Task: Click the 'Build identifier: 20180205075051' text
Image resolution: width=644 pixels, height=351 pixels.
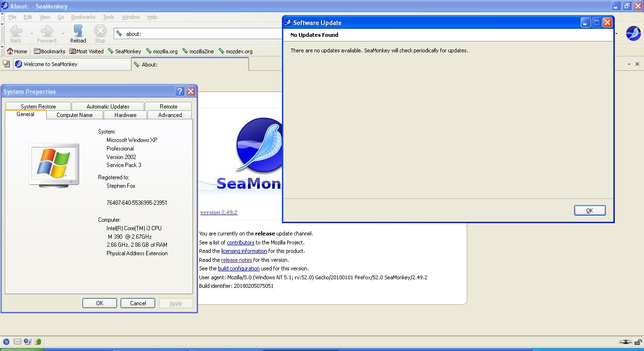Action: click(x=236, y=286)
